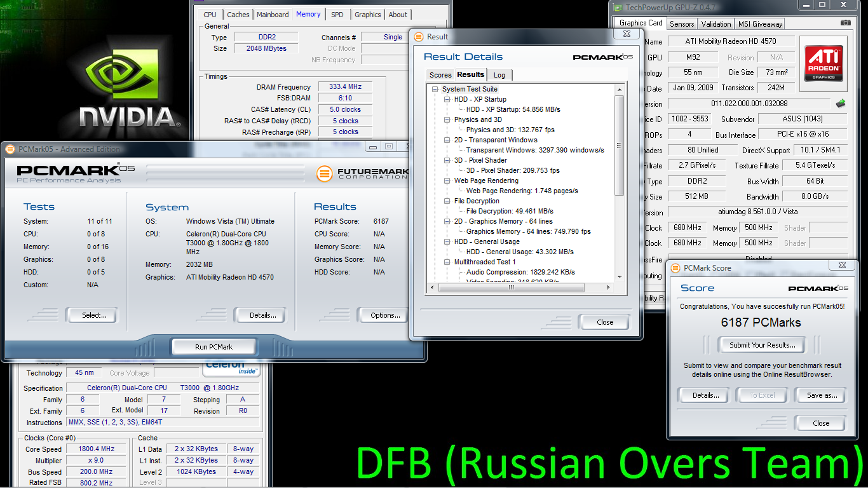
Task: Click the CPU-Z Core Speed value 1800.4 MHz
Action: click(95, 449)
